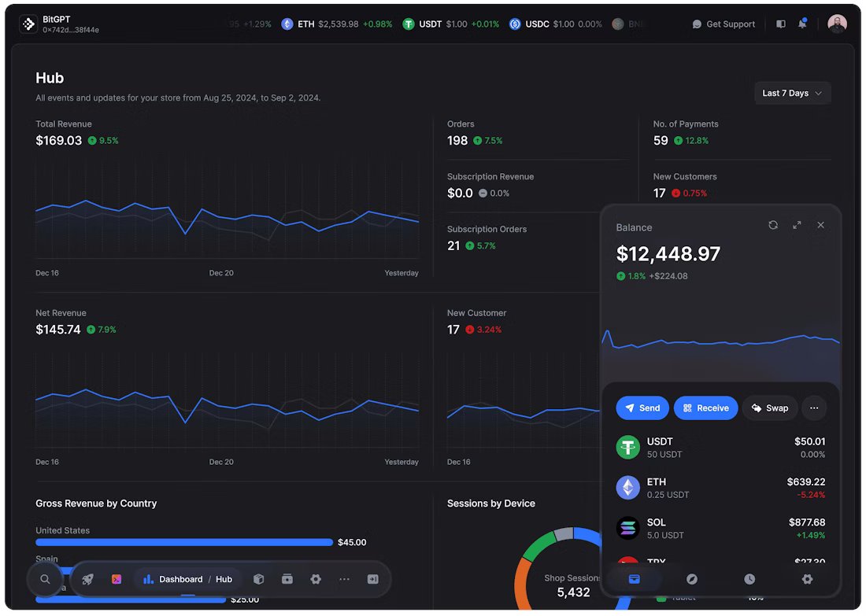Click the Subscription Orders value 21

click(453, 246)
